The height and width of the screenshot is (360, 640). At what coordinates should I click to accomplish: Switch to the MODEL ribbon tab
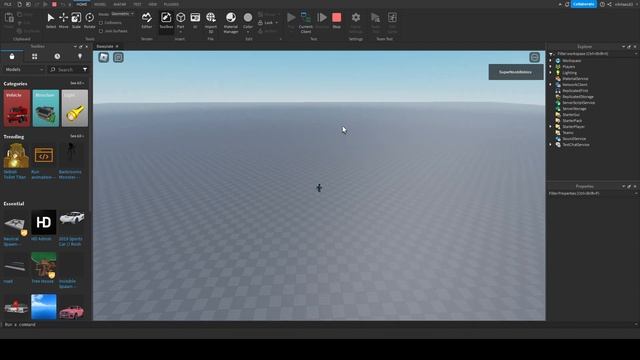click(x=100, y=4)
